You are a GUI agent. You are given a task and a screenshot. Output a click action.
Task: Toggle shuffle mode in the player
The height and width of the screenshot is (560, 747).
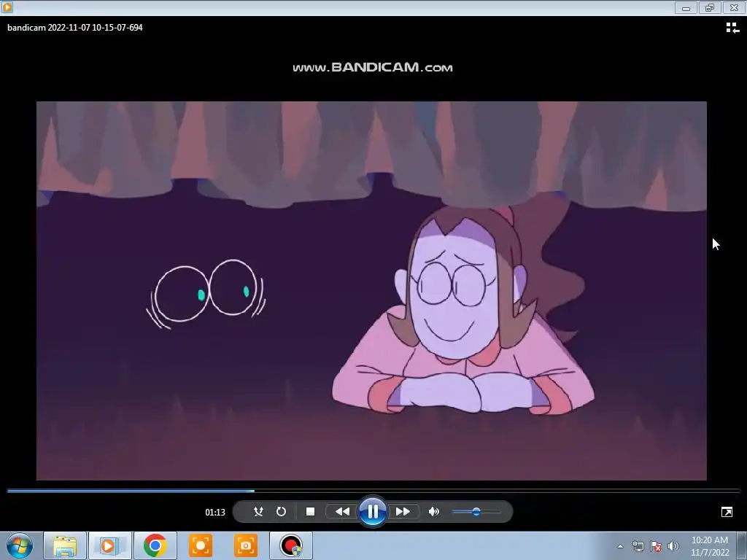(x=258, y=511)
